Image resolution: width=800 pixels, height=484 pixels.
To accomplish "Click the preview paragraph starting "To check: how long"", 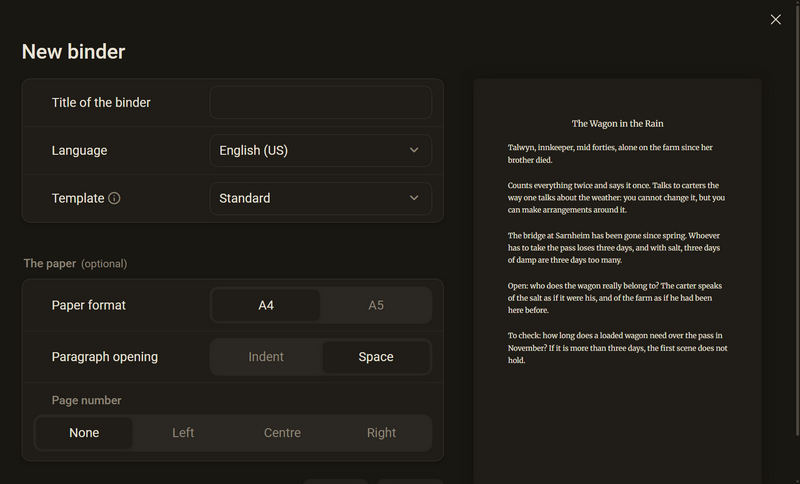I will 617,348.
